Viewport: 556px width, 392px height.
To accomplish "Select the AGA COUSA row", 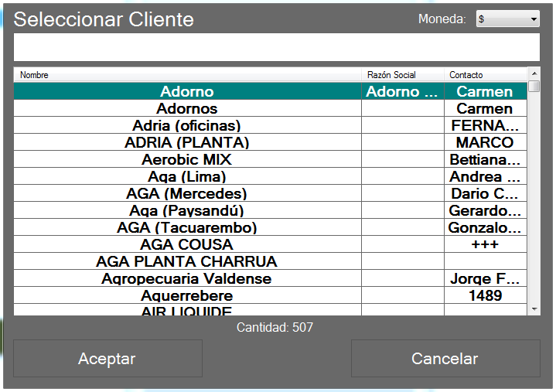I will pyautogui.click(x=187, y=245).
